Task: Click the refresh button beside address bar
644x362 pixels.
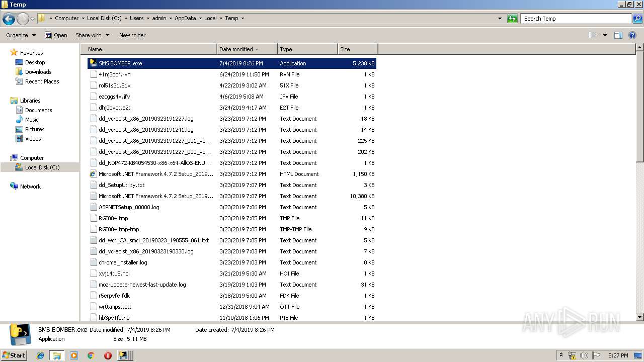Action: tap(512, 19)
